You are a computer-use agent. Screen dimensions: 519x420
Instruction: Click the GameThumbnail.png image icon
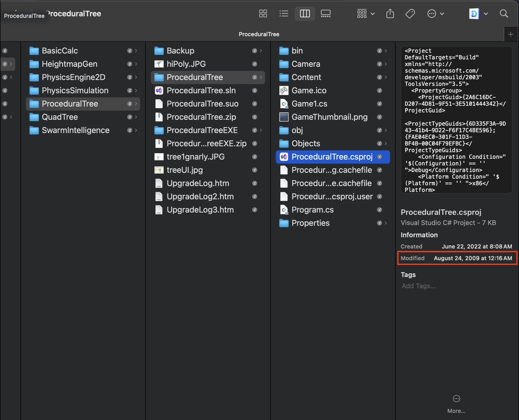[x=284, y=117]
